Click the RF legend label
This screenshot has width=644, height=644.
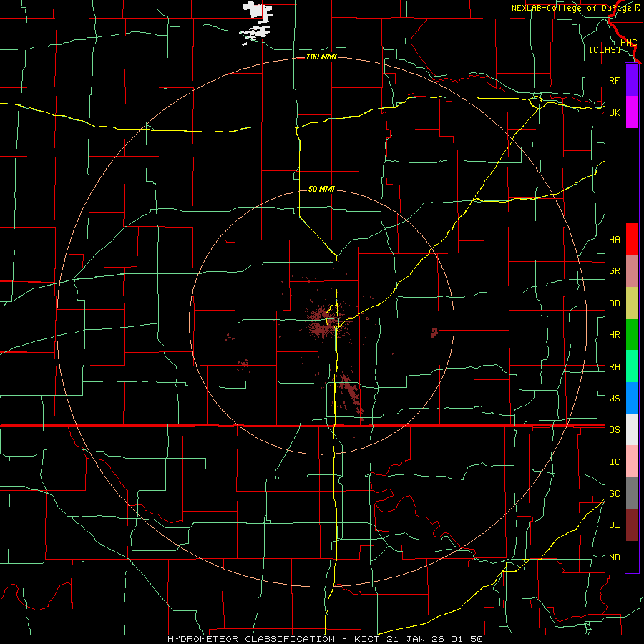614,80
